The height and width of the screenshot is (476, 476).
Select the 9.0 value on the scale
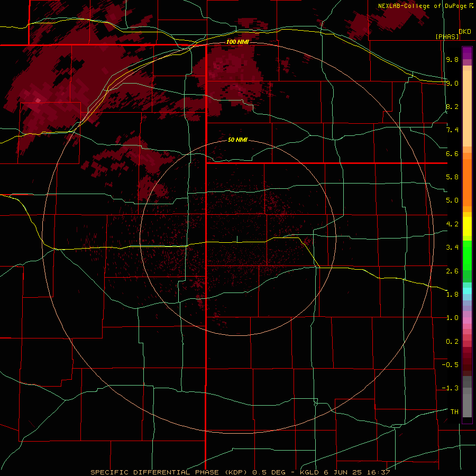click(452, 83)
